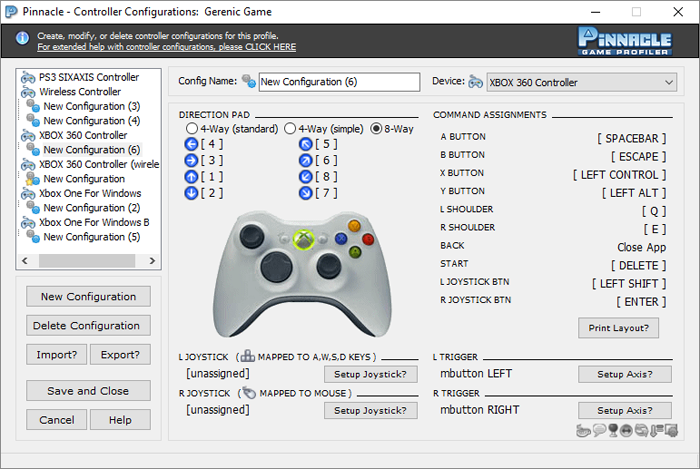
Task: Click the speech bubble icon in bottom toolbar
Action: (x=599, y=430)
